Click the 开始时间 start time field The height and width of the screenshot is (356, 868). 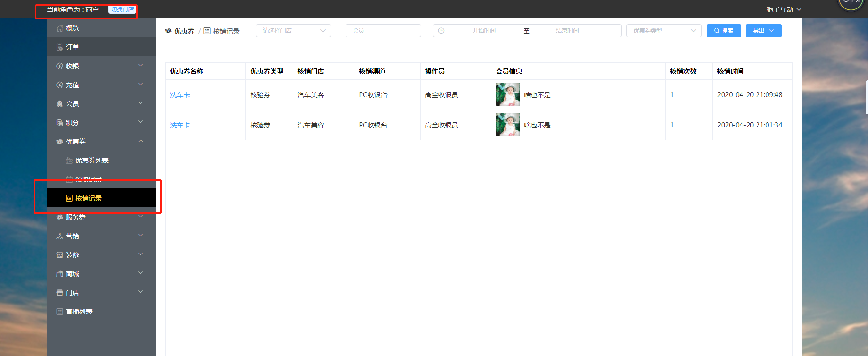click(x=484, y=31)
